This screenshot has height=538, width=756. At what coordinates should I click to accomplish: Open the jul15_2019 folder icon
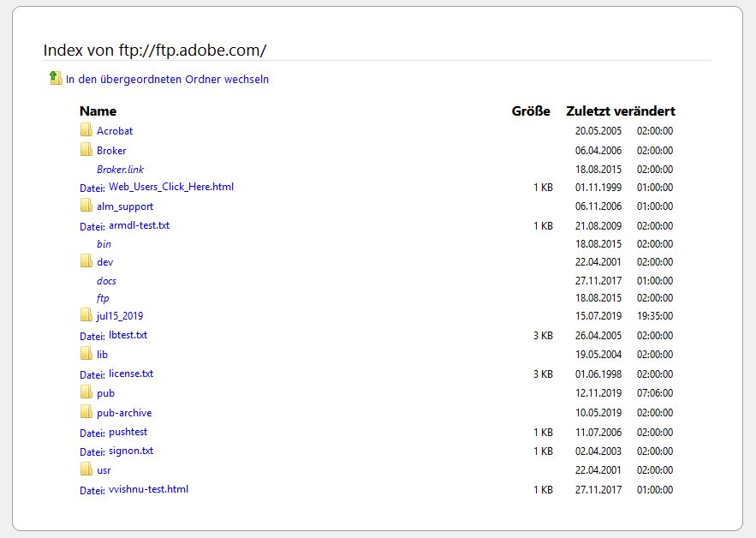tap(86, 315)
